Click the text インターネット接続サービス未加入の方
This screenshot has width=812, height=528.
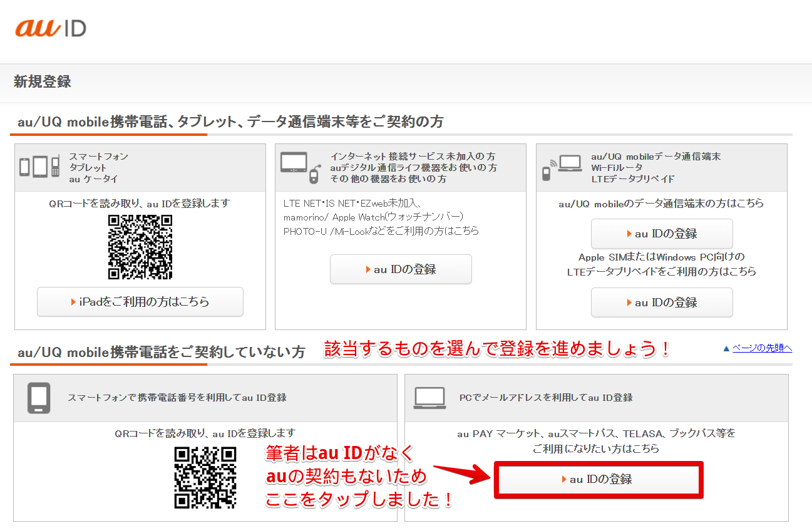pos(414,156)
